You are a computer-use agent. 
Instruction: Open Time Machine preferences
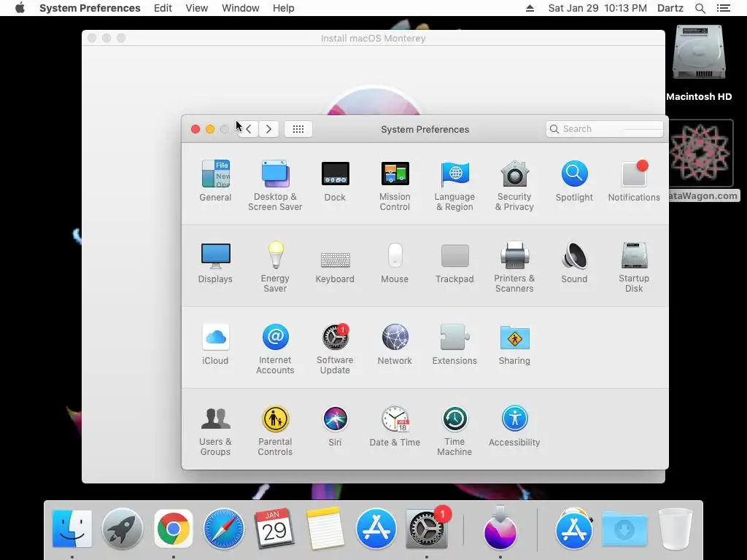click(x=454, y=430)
